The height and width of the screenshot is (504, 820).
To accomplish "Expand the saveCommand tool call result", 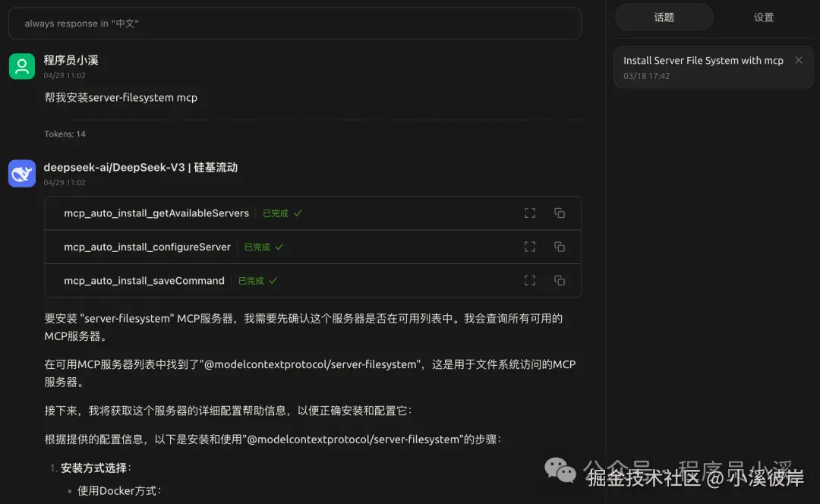I will 530,281.
